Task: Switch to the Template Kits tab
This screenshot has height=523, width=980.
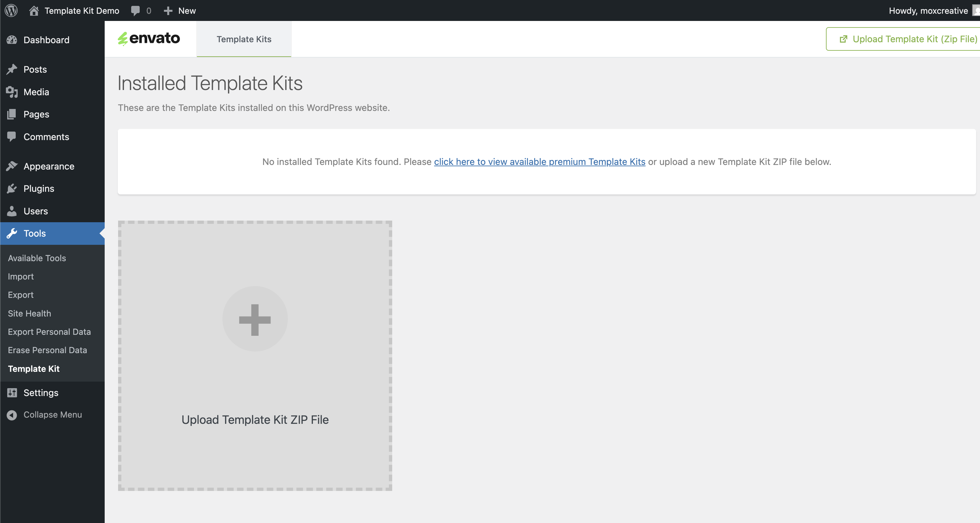Action: 244,39
